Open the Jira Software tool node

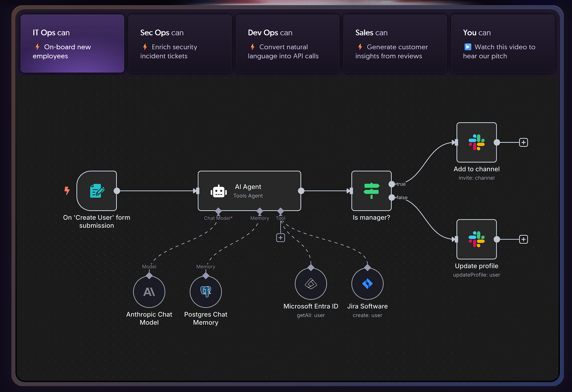click(x=367, y=284)
